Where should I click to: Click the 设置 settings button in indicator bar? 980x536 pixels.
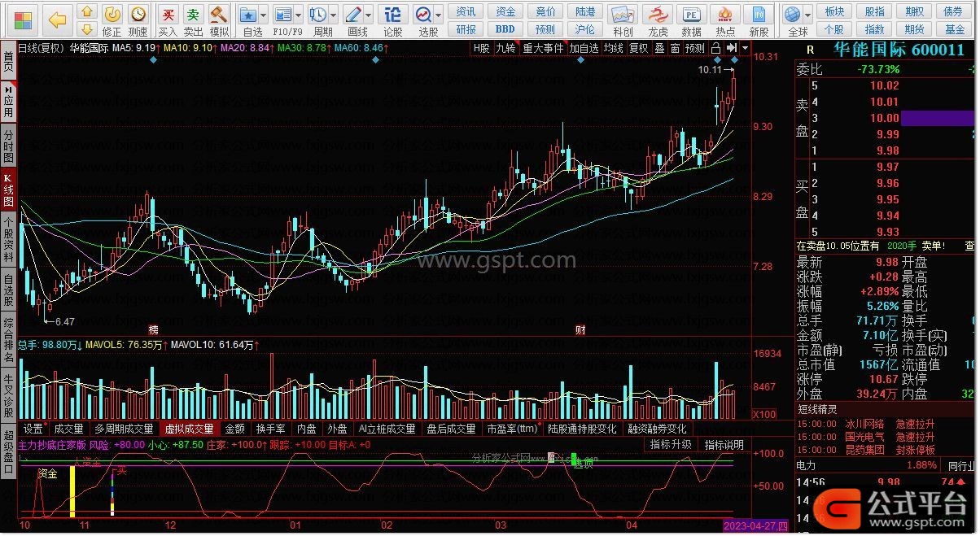click(x=33, y=429)
